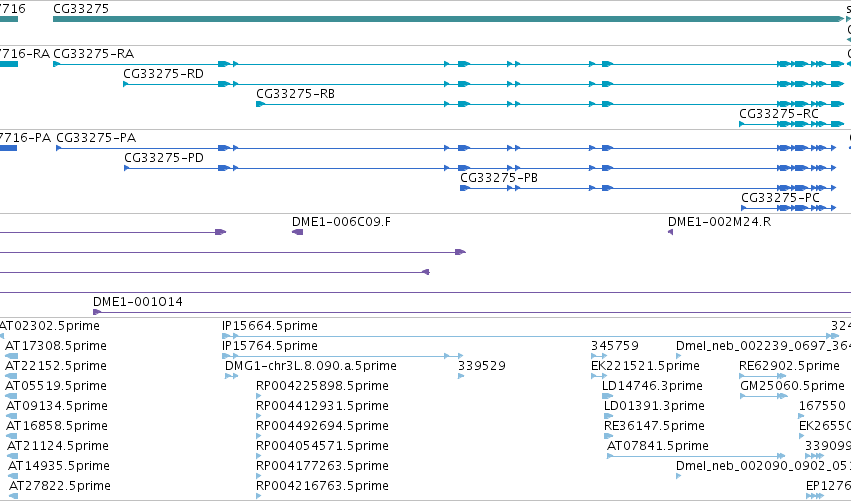Select EST GM25060.5prime

pos(792,386)
